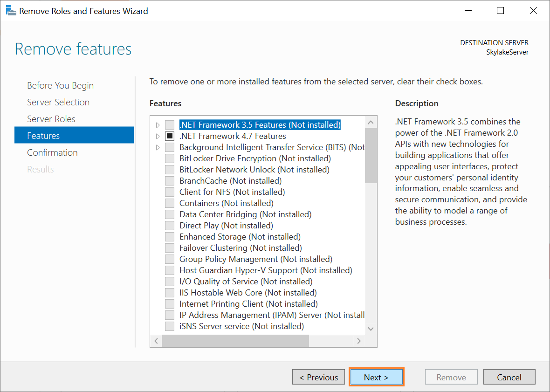
Task: Toggle BitLocker Network Unlock checkbox
Action: (x=170, y=170)
